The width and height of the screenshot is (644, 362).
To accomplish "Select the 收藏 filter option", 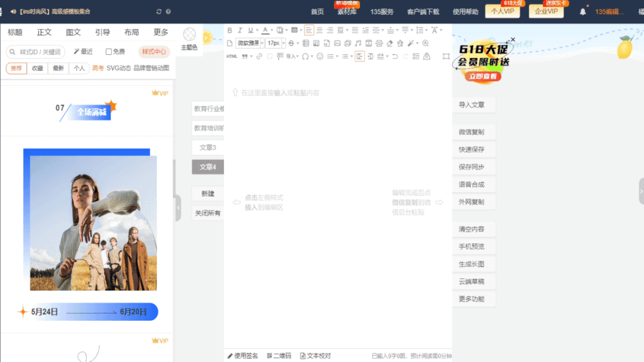I will pos(38,69).
